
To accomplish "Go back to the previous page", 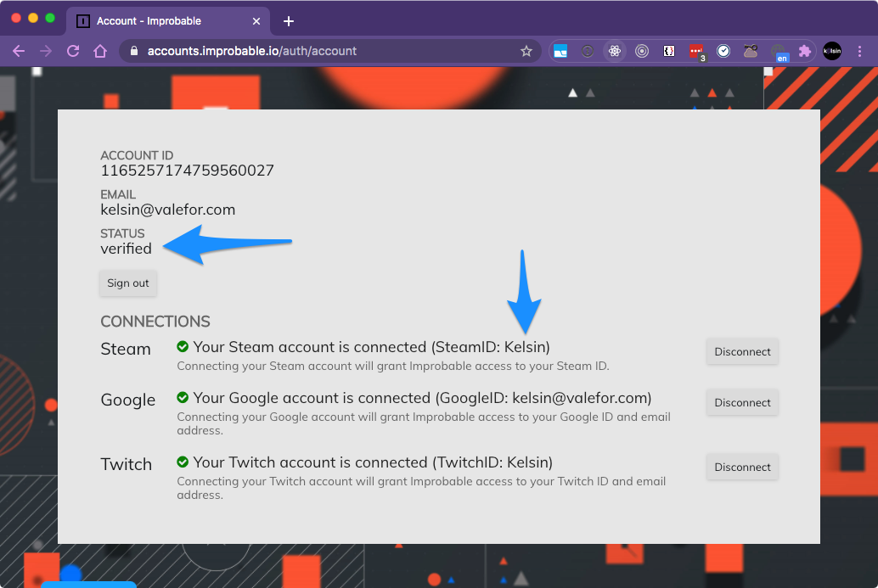I will click(x=19, y=51).
